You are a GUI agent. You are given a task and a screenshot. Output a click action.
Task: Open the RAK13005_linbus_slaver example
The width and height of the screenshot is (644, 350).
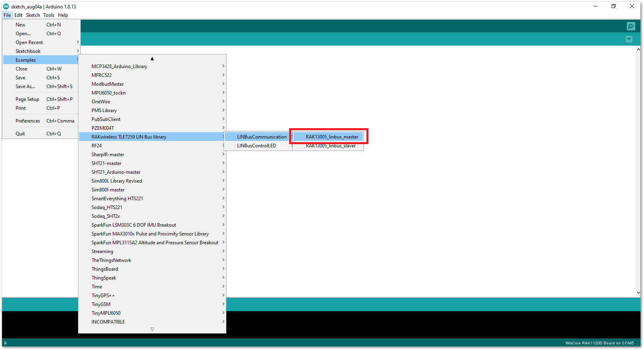click(x=328, y=146)
